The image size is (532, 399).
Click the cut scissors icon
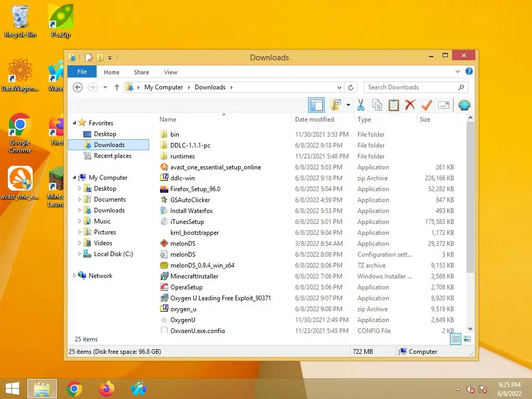pos(361,105)
